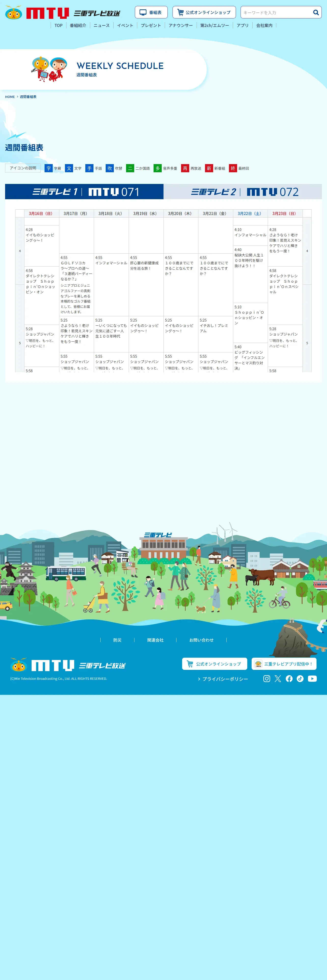Switch to 三重テレビ1 MTV 071 tab
The height and width of the screenshot is (980, 327).
click(x=84, y=192)
